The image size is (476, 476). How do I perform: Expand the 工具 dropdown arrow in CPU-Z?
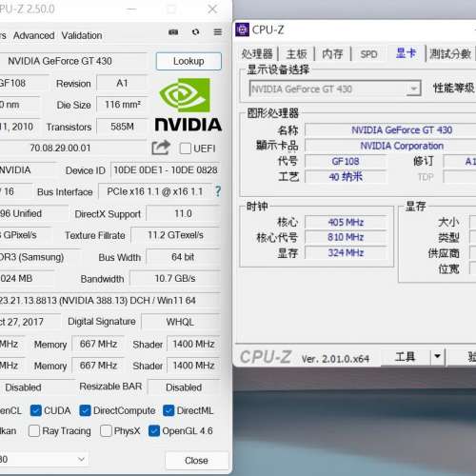coord(438,356)
